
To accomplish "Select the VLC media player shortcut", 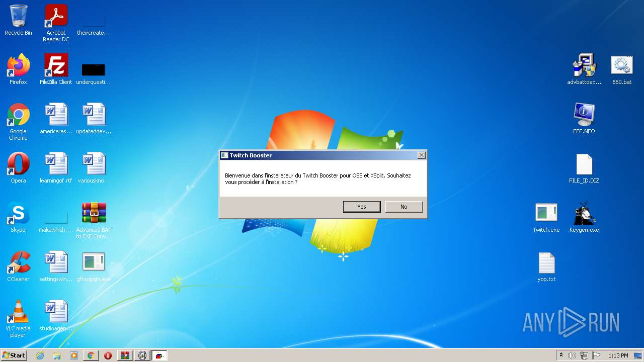I will (x=18, y=319).
